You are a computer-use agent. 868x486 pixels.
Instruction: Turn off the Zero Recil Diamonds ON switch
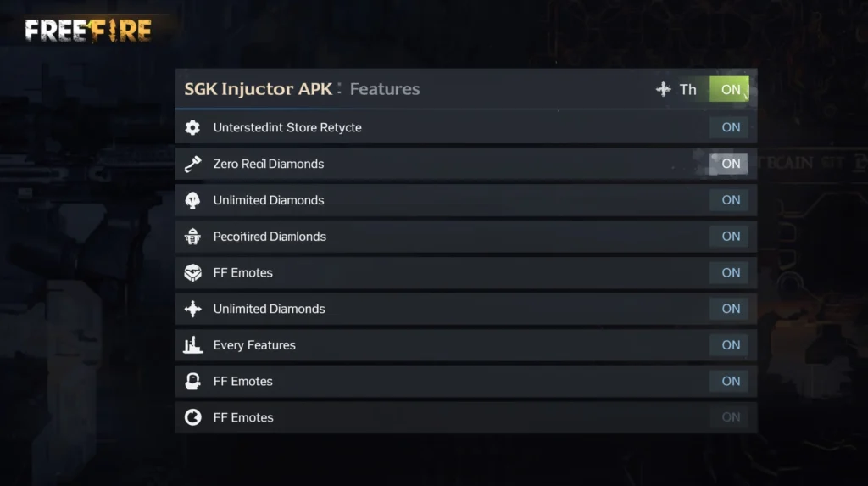pos(730,164)
